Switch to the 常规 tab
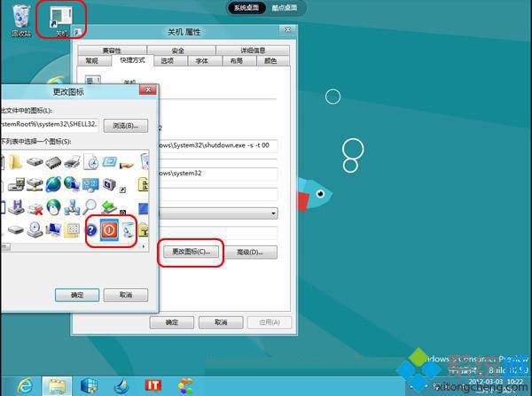 point(94,61)
